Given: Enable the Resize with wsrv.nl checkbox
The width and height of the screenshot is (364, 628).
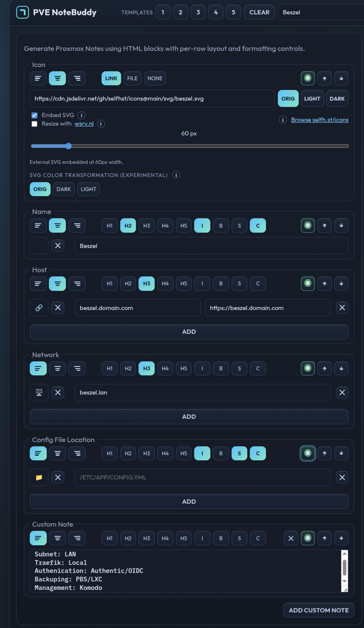Looking at the screenshot, I should click(34, 124).
